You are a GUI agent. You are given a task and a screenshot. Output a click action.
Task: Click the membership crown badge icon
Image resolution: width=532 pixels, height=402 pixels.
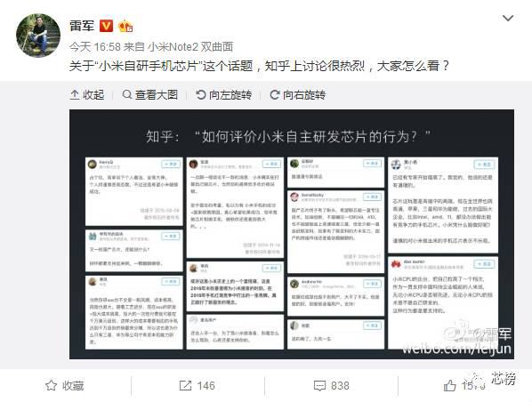pyautogui.click(x=125, y=26)
